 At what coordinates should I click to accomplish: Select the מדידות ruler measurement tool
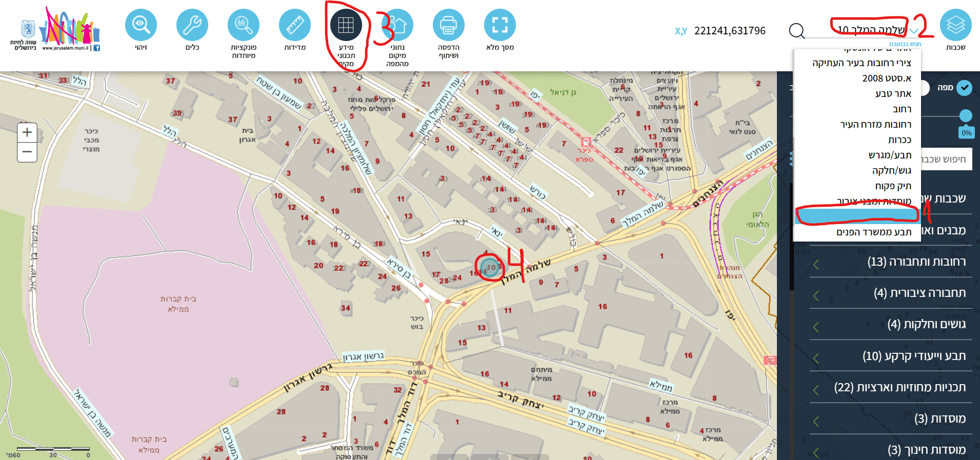tap(295, 25)
